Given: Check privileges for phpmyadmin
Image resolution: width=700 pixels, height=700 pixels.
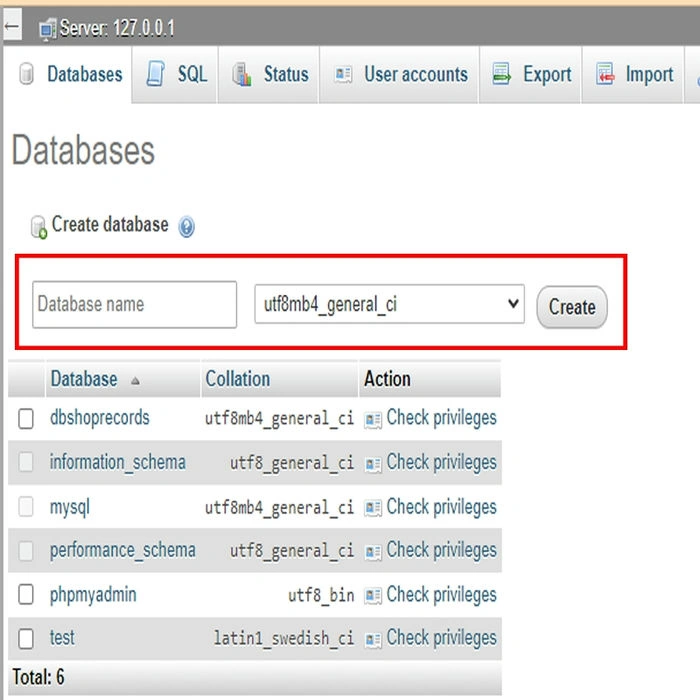Looking at the screenshot, I should tap(441, 595).
